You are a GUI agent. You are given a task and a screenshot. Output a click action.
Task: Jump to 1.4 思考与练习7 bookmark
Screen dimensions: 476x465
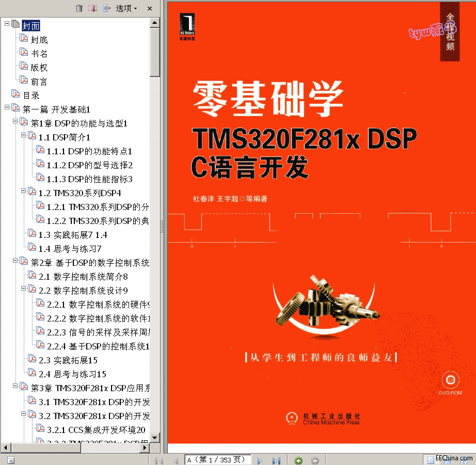pos(70,249)
